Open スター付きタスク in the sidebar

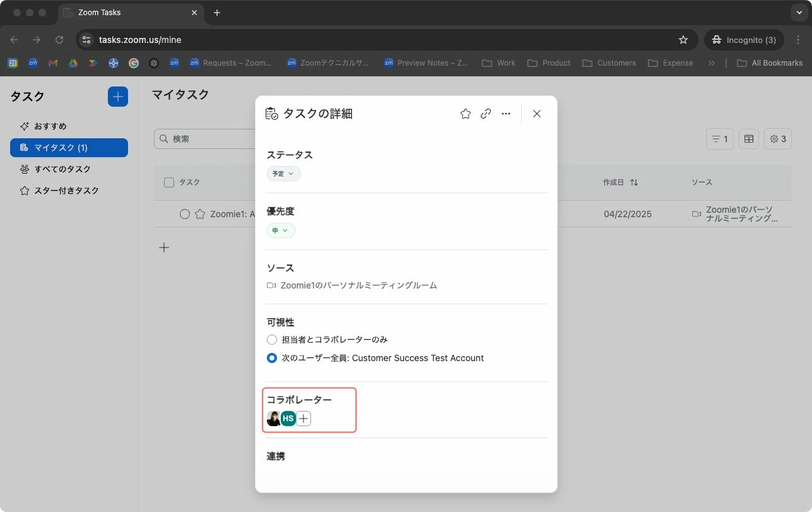point(69,191)
